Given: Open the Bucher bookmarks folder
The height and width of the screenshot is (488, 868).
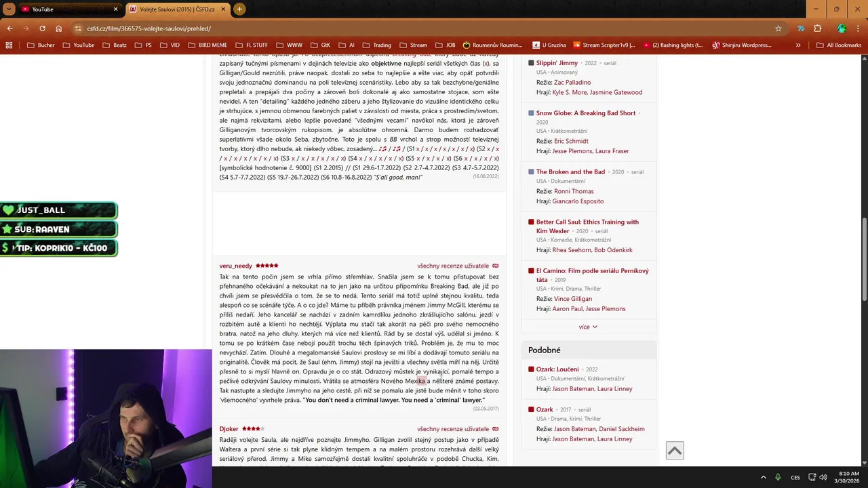Looking at the screenshot, I should (41, 45).
